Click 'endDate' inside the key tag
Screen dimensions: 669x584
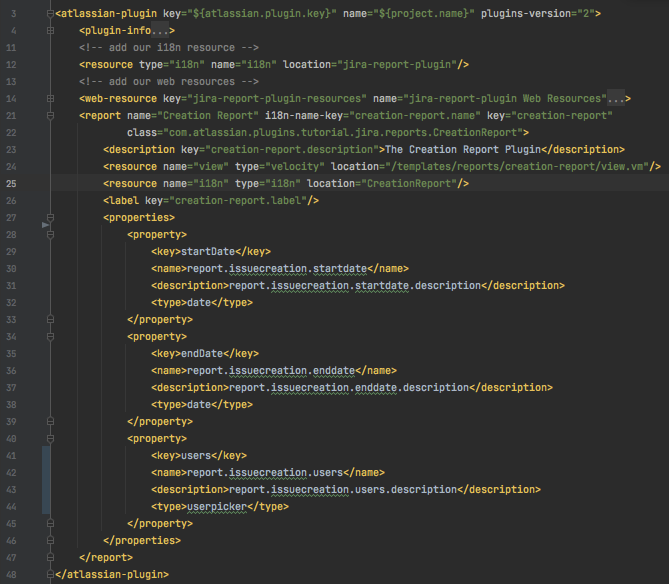(202, 354)
